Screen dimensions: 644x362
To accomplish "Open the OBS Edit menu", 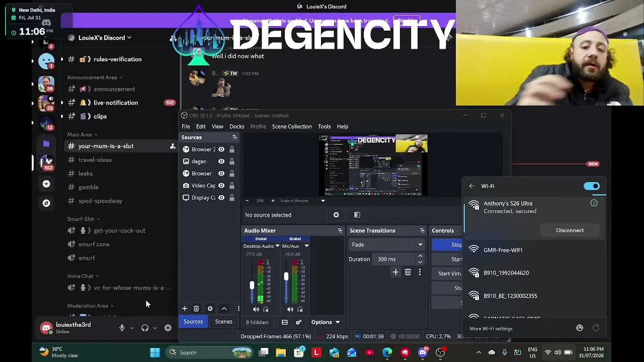I will (x=201, y=127).
